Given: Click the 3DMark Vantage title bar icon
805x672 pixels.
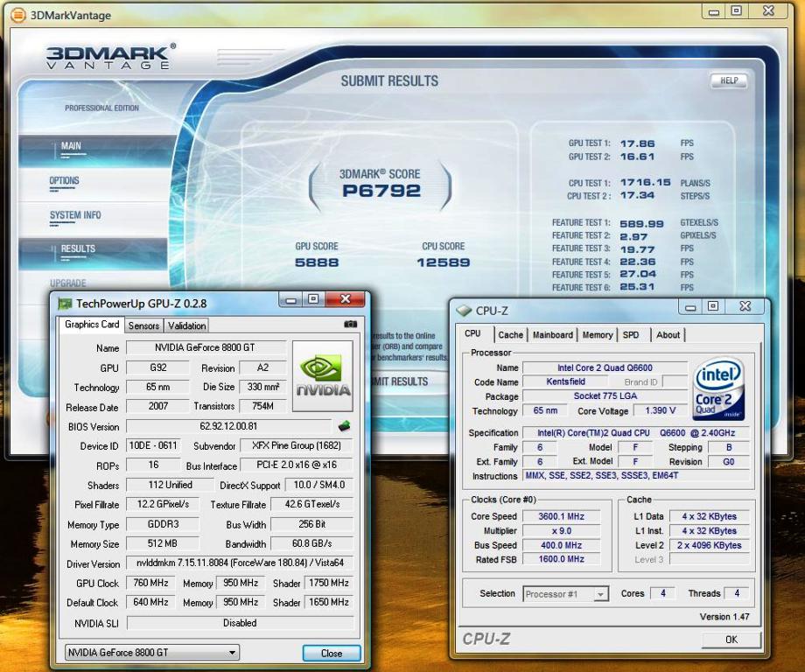Looking at the screenshot, I should (x=17, y=15).
